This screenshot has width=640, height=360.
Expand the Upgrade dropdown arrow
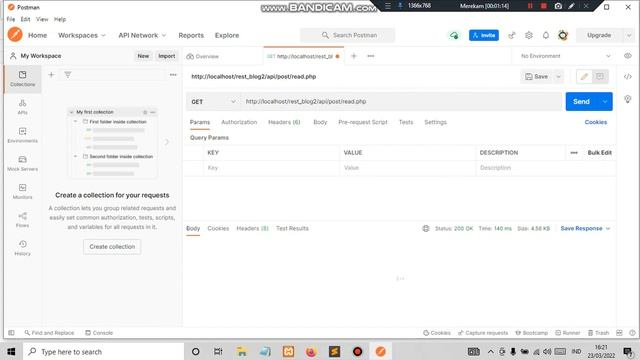(629, 36)
